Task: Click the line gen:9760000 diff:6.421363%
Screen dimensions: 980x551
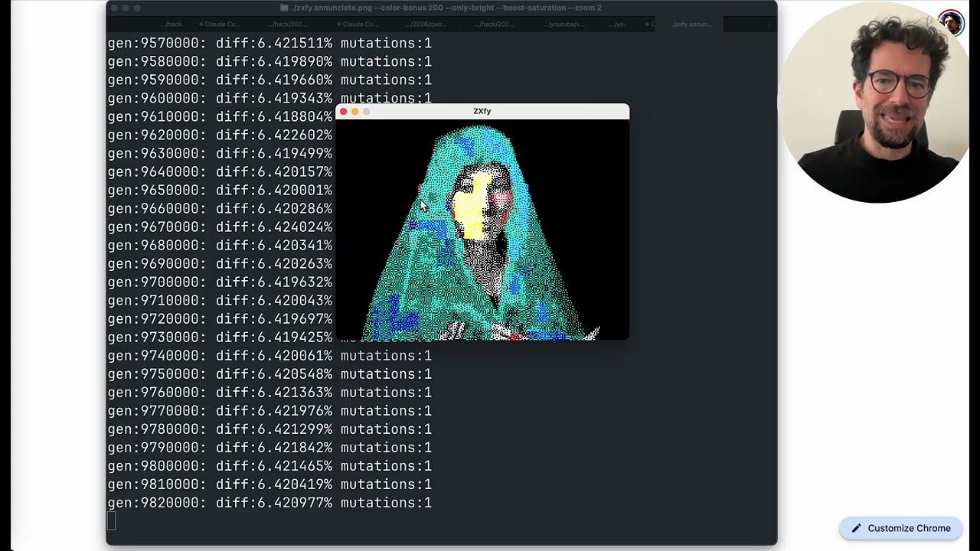Action: tap(269, 393)
